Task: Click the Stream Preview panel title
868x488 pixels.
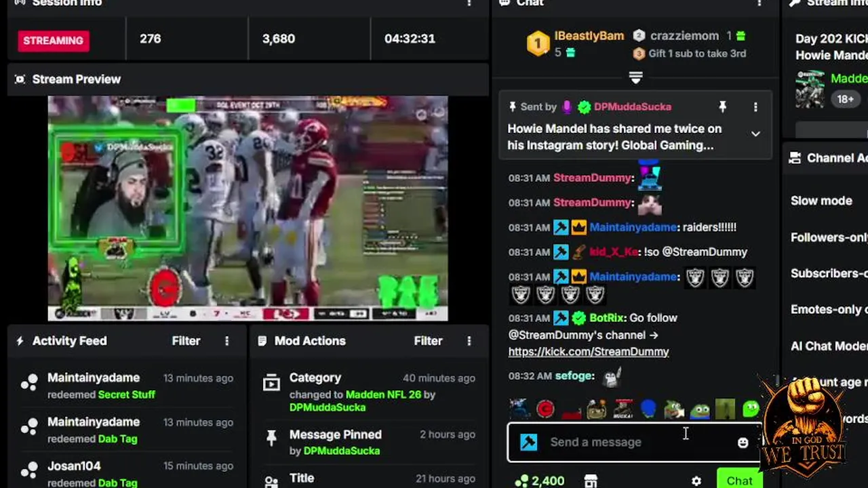Action: point(77,79)
